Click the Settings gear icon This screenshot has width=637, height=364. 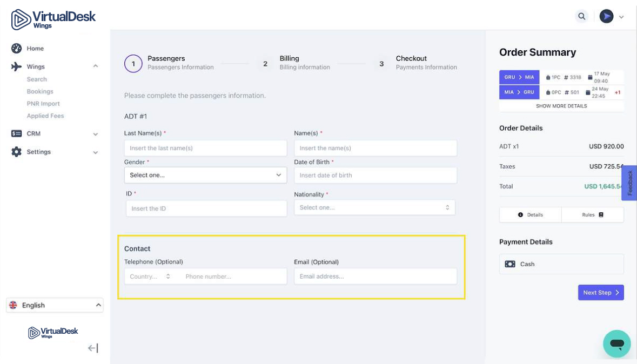(16, 152)
